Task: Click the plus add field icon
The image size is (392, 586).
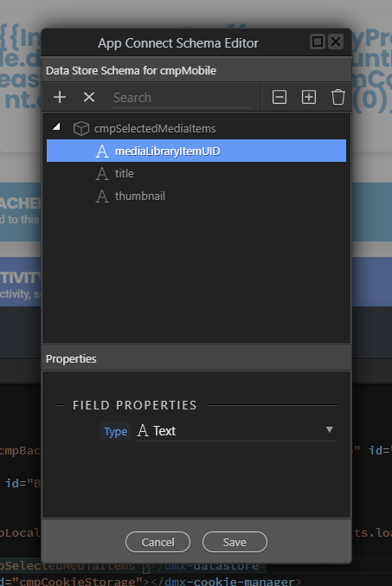Action: 60,97
